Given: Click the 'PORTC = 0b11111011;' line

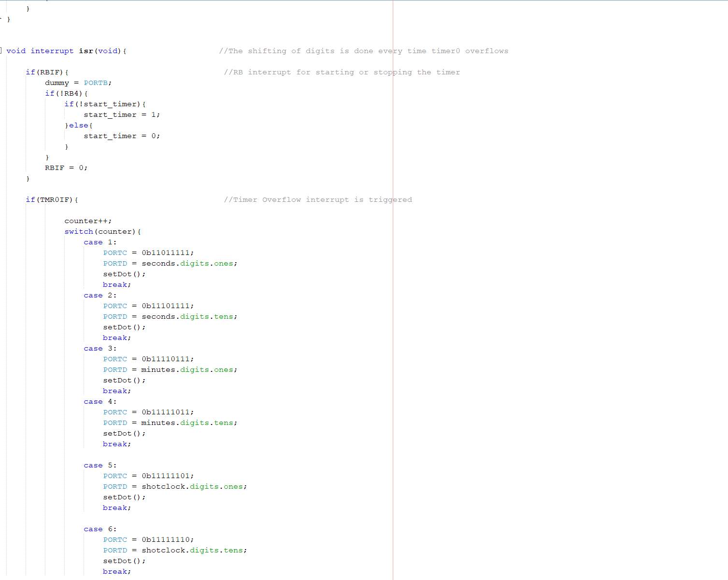Looking at the screenshot, I should pos(148,412).
